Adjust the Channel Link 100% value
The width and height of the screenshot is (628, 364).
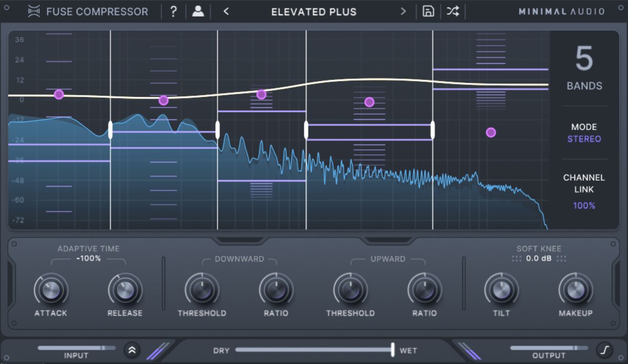coord(584,206)
